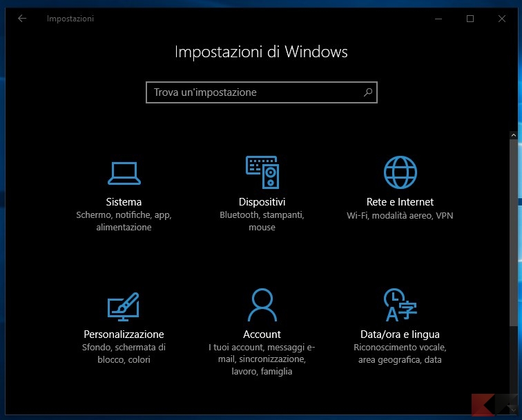Screen dimensions: 522x420
Task: Open the Sistema laptop icon
Action: point(124,173)
